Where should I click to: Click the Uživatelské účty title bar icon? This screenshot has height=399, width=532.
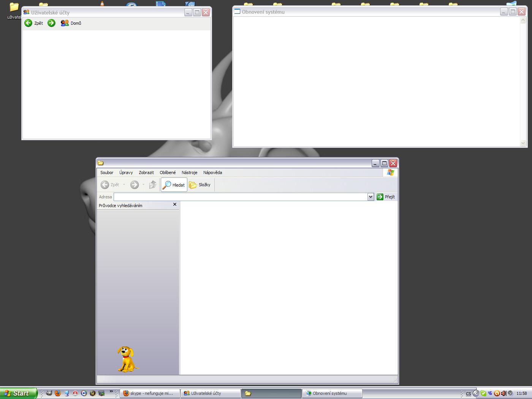point(26,12)
